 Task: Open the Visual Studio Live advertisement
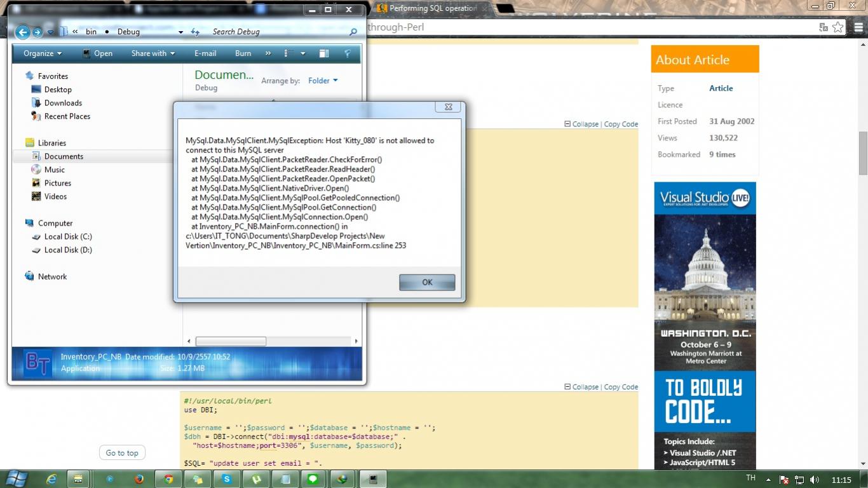(x=705, y=325)
